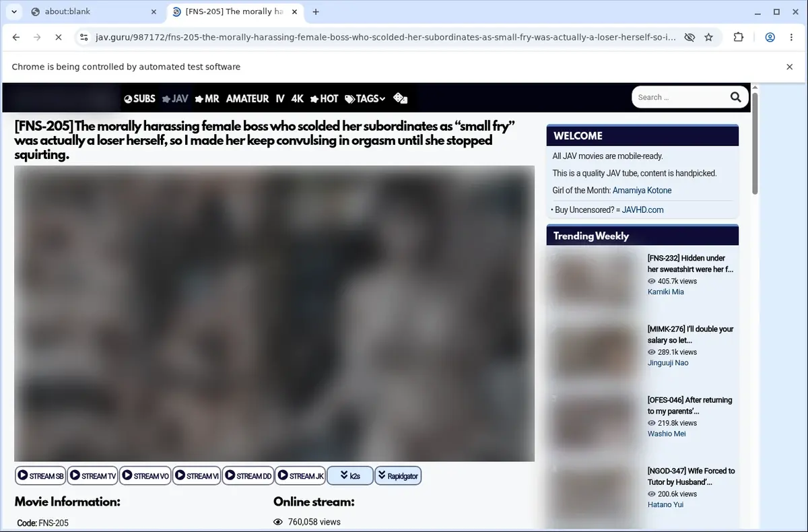The width and height of the screenshot is (808, 532).
Task: Open the FNS-232 trending title
Action: 690,263
